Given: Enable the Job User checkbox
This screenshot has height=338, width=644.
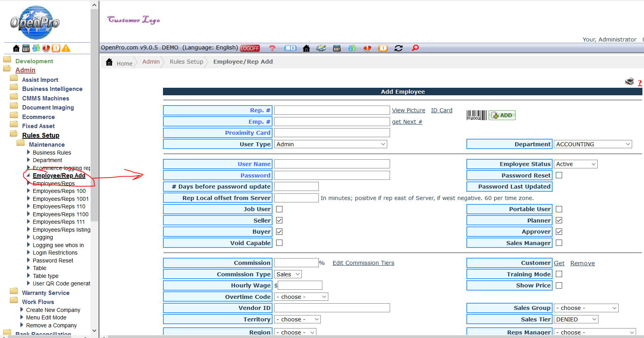Looking at the screenshot, I should click(279, 209).
